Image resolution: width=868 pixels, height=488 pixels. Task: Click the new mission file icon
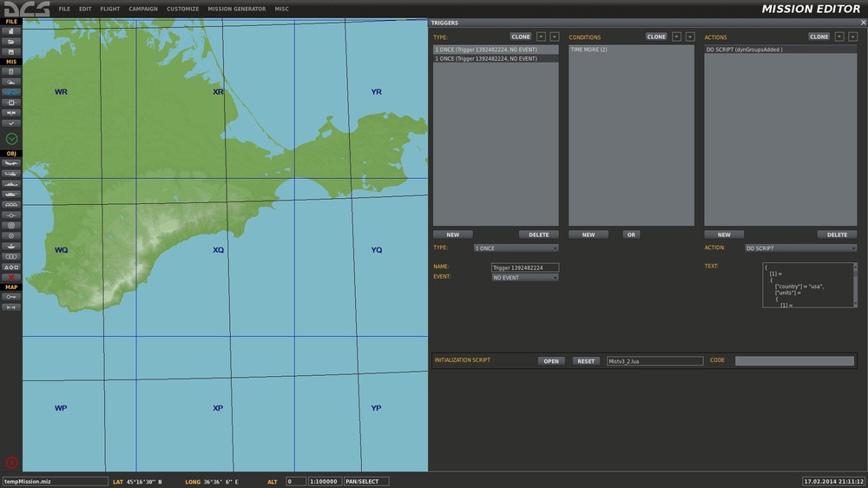point(11,31)
